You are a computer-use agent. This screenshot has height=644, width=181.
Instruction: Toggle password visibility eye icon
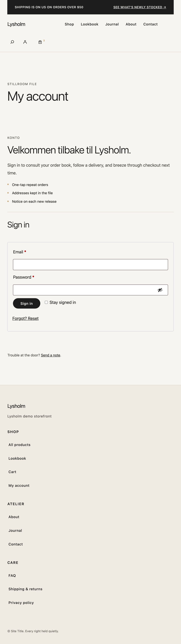[160, 290]
